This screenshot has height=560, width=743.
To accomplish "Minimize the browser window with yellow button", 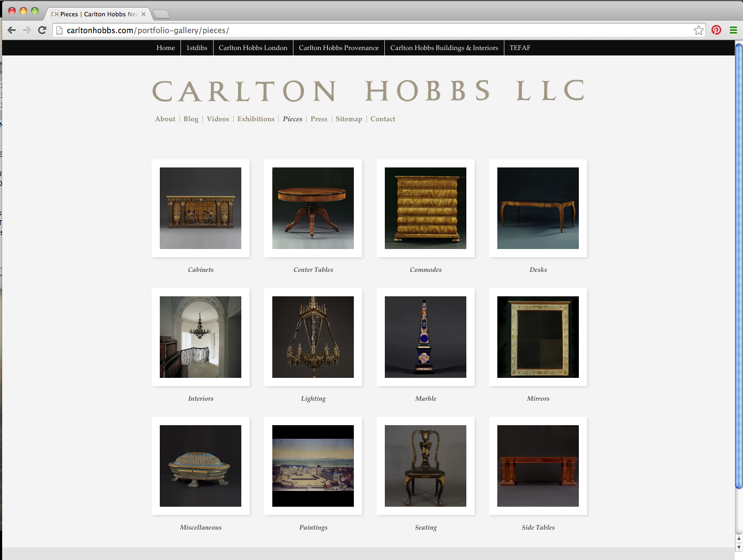I will coord(23,11).
